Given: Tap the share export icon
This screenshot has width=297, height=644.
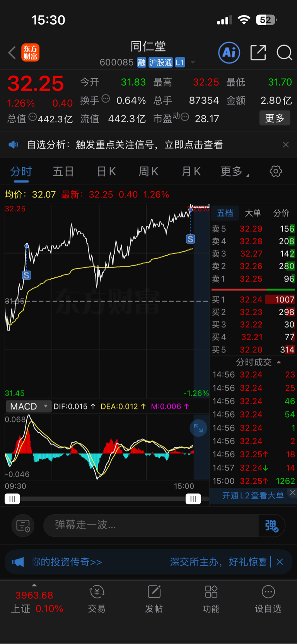Looking at the screenshot, I should pos(258,52).
